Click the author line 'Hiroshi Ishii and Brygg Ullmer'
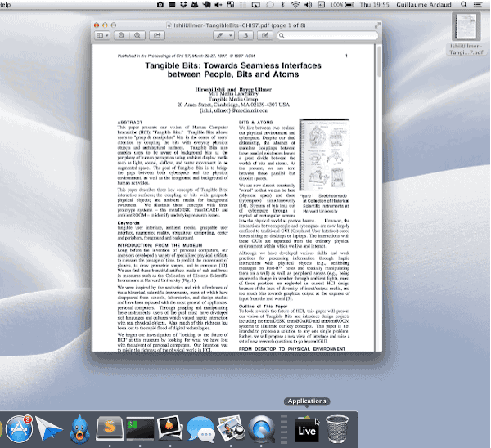The width and height of the screenshot is (491, 448). coord(233,89)
